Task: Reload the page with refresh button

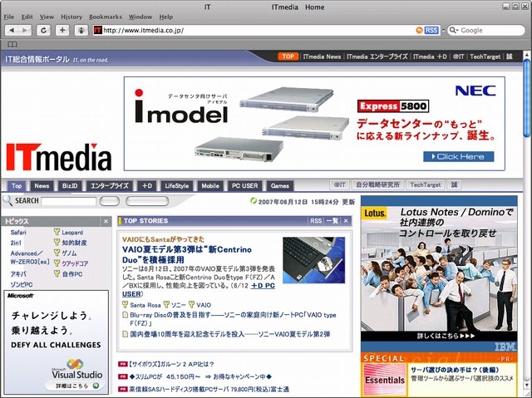Action: point(43,30)
